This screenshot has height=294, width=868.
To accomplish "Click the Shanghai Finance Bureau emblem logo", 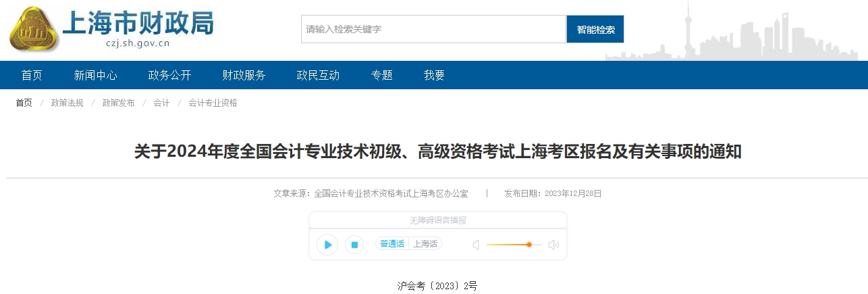I will click(33, 29).
